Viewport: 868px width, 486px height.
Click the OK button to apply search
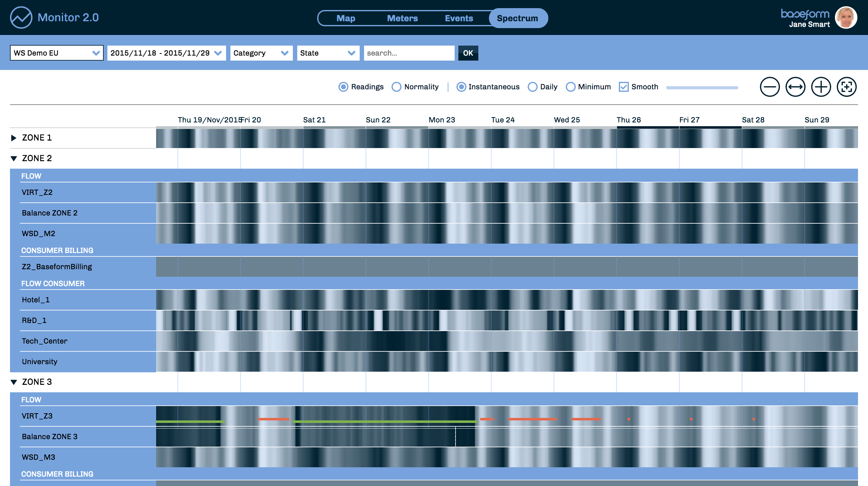click(x=468, y=53)
